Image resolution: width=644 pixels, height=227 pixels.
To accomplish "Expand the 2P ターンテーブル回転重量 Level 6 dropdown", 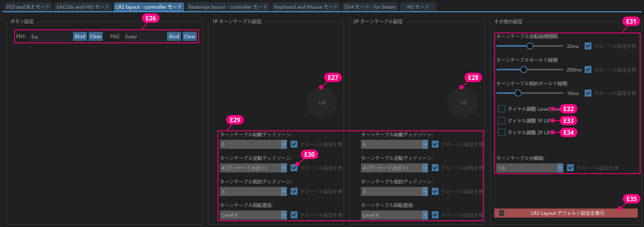I will 395,215.
